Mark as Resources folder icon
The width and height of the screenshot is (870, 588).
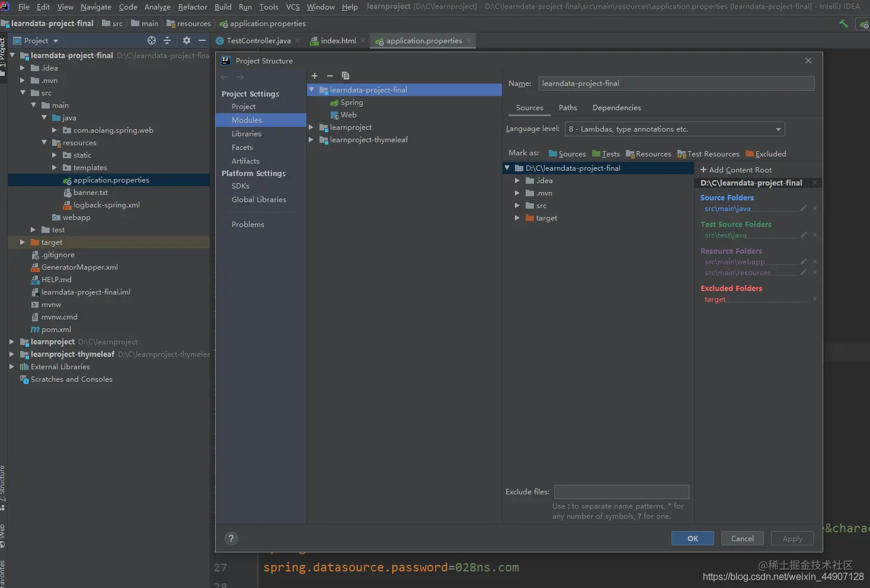point(630,154)
